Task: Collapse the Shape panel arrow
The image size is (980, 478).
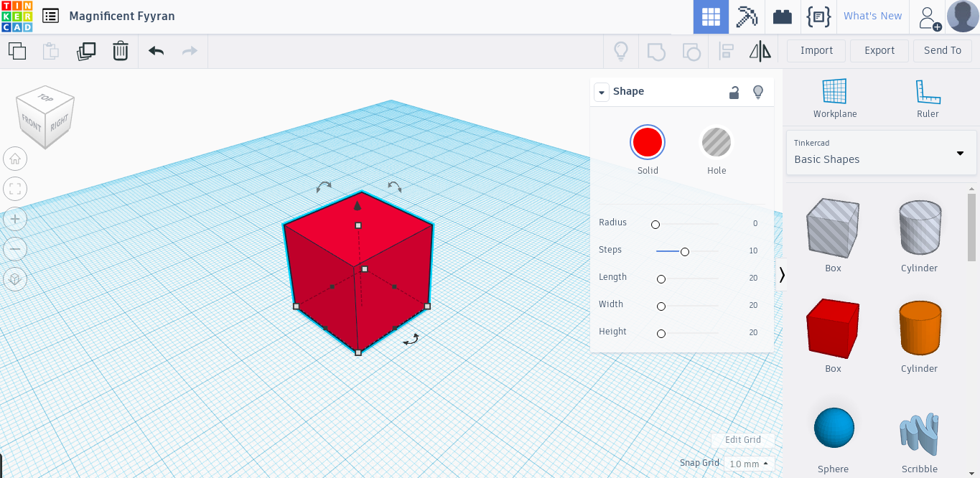Action: tap(601, 92)
